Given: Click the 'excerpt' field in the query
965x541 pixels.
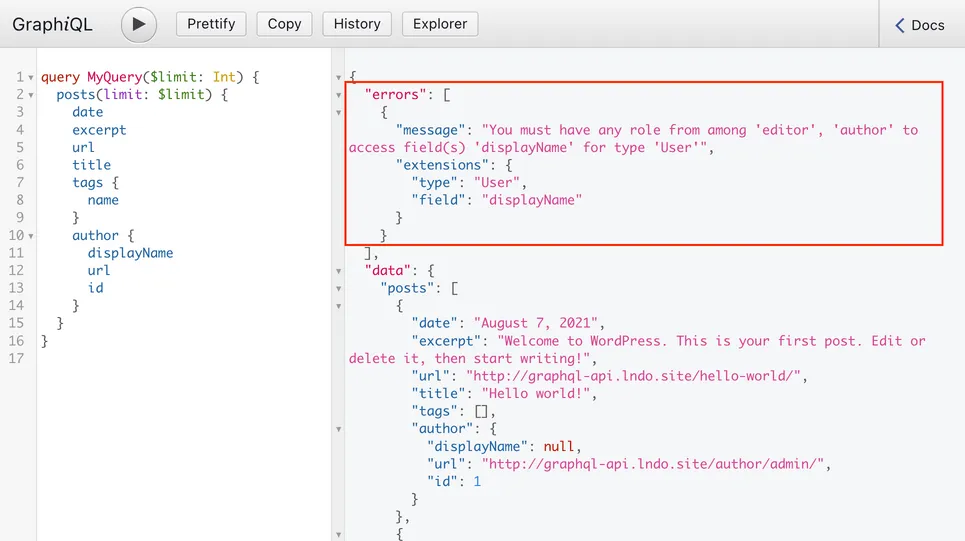Looking at the screenshot, I should coord(99,130).
